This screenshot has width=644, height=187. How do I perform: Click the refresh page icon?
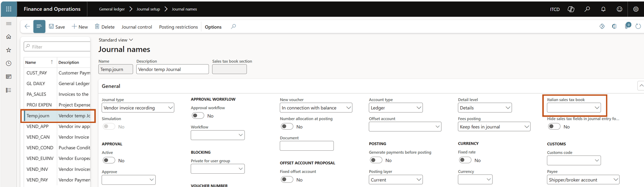638,26
